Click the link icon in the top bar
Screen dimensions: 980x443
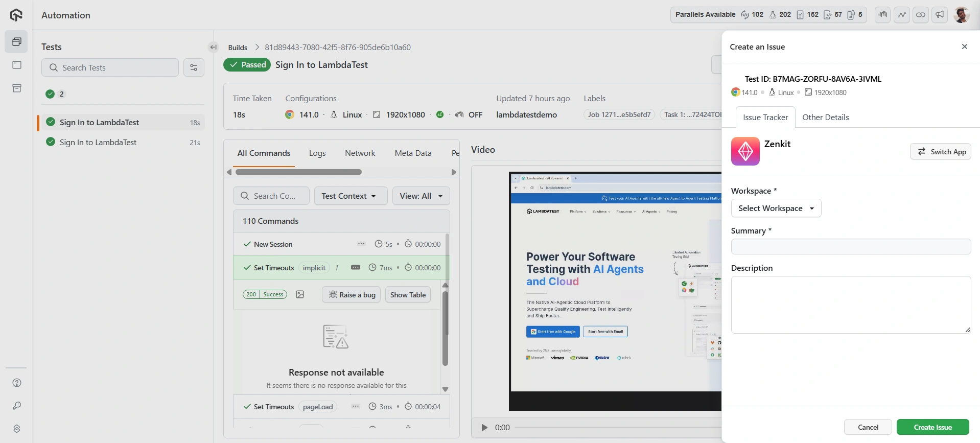(921, 15)
